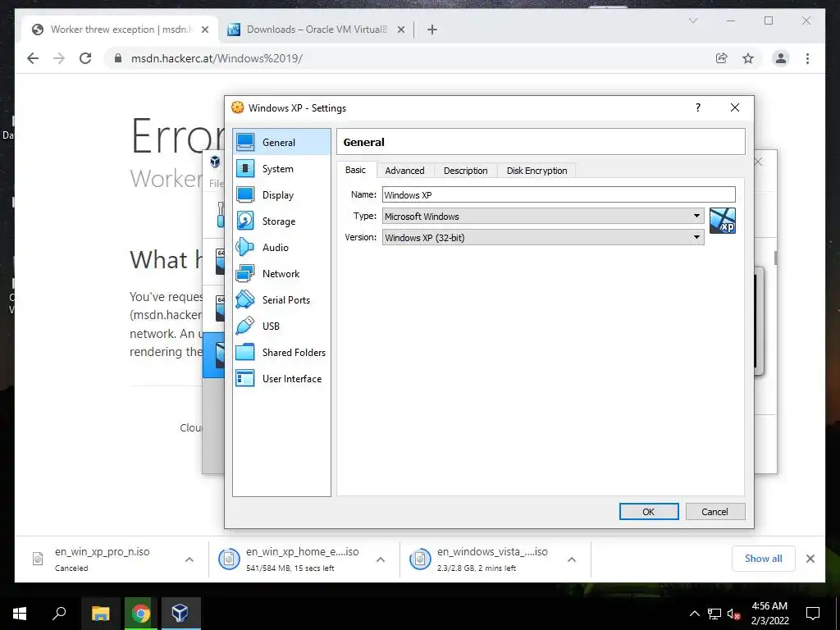Open the Chrome profile avatar
The image size is (840, 630).
(x=781, y=58)
